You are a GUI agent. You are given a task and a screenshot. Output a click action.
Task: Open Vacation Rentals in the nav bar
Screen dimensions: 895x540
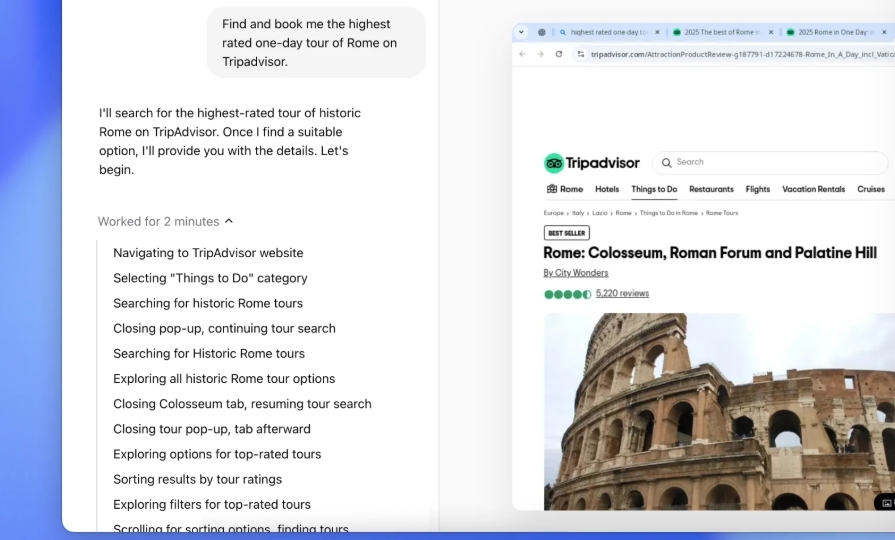pyautogui.click(x=813, y=189)
